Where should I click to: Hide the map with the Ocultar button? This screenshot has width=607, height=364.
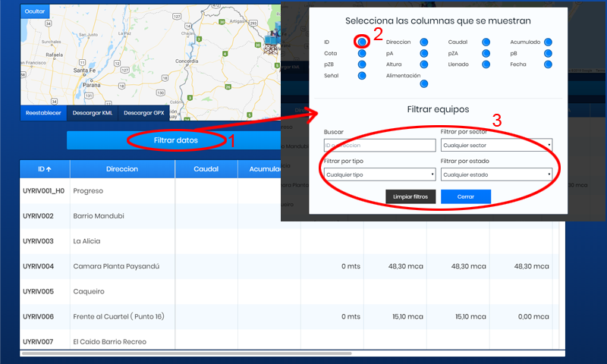pyautogui.click(x=35, y=12)
